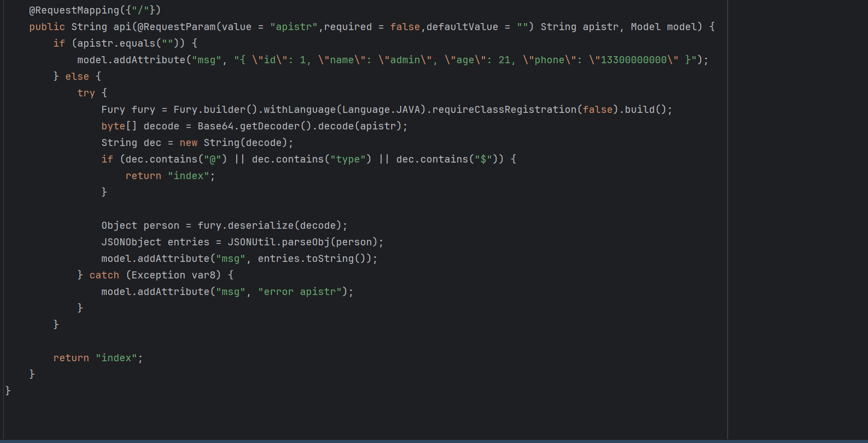Click the "apistr" string in RequestParam
The image size is (868, 443).
[x=294, y=27]
